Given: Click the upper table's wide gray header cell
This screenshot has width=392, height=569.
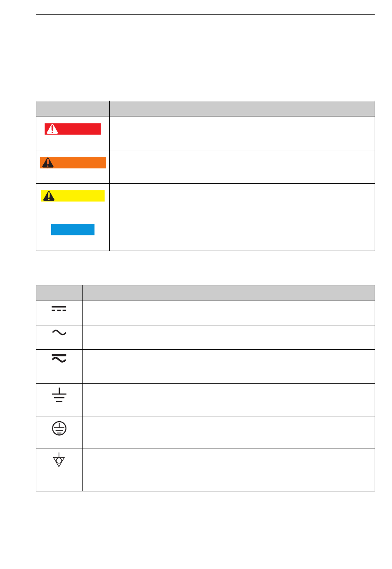Looking at the screenshot, I should (242, 109).
